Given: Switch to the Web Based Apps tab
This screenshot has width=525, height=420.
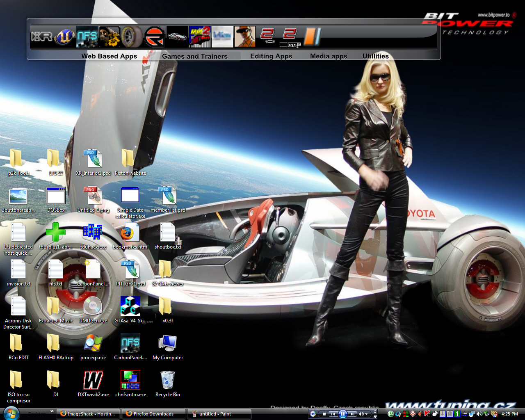Looking at the screenshot, I should tap(109, 56).
